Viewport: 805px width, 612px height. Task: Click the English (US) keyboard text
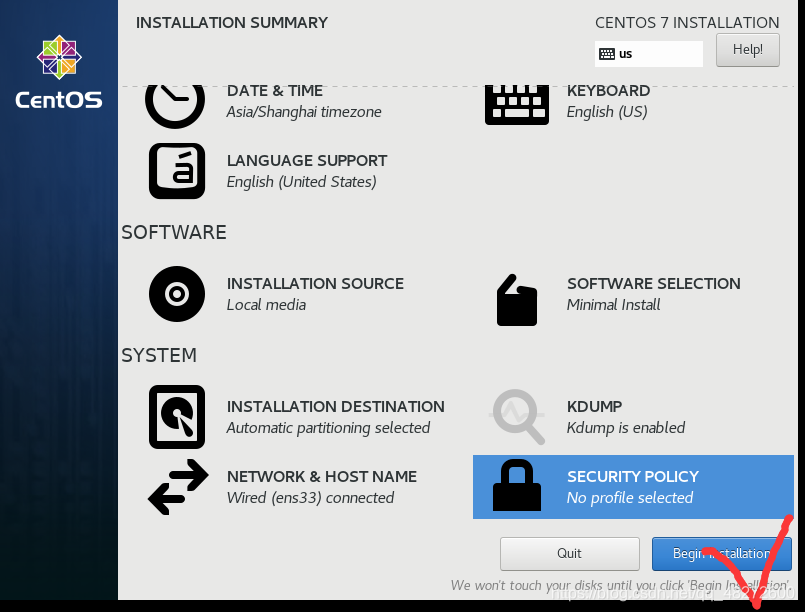(x=607, y=112)
